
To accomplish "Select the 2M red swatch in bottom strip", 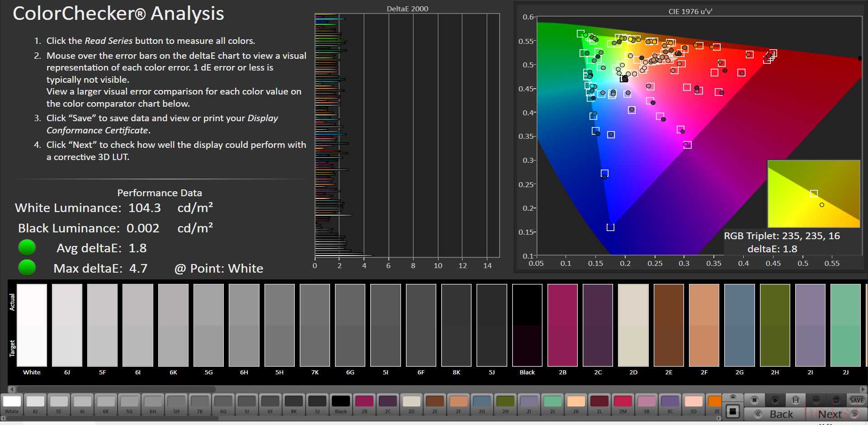I will click(x=623, y=405).
